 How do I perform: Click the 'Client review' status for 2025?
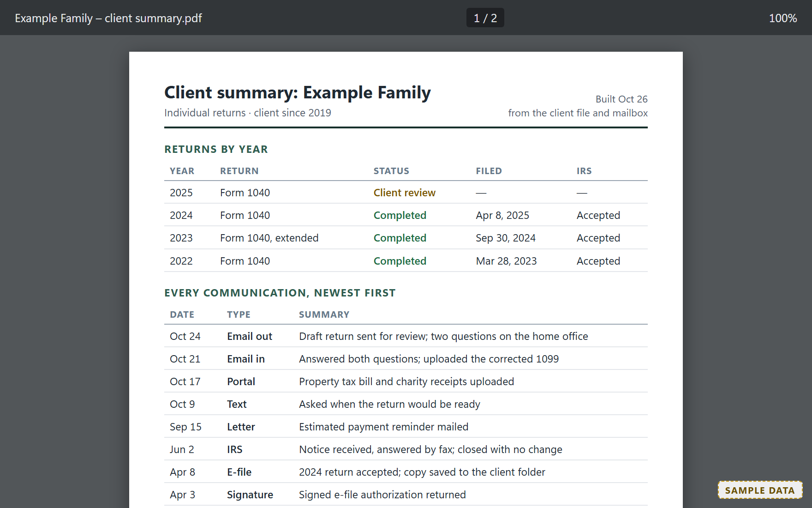click(405, 193)
